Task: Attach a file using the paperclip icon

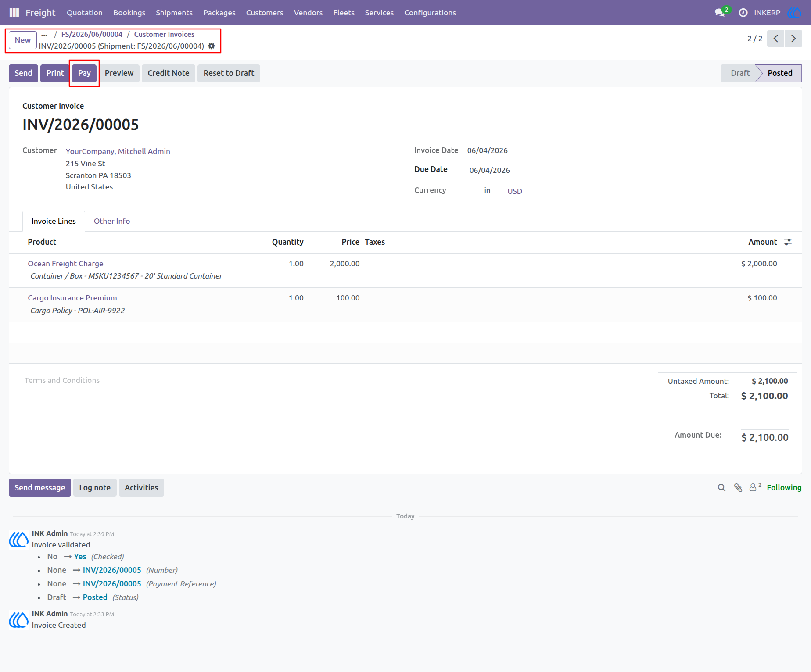Action: click(x=738, y=488)
